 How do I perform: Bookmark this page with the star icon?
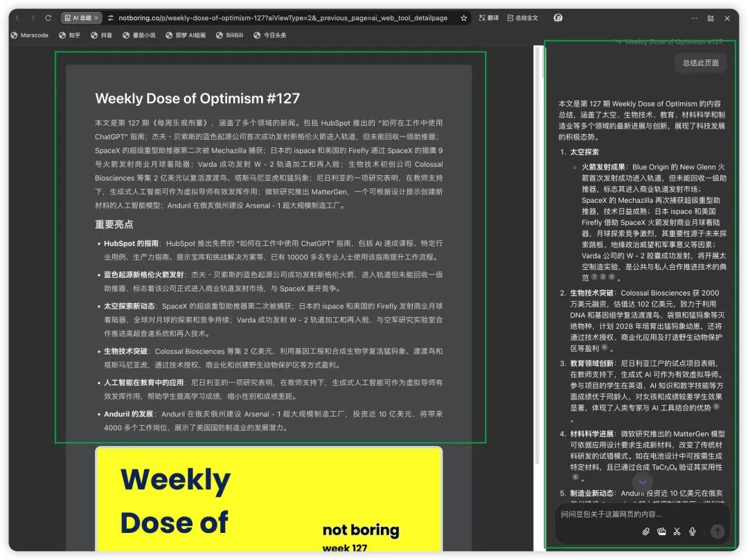click(463, 18)
